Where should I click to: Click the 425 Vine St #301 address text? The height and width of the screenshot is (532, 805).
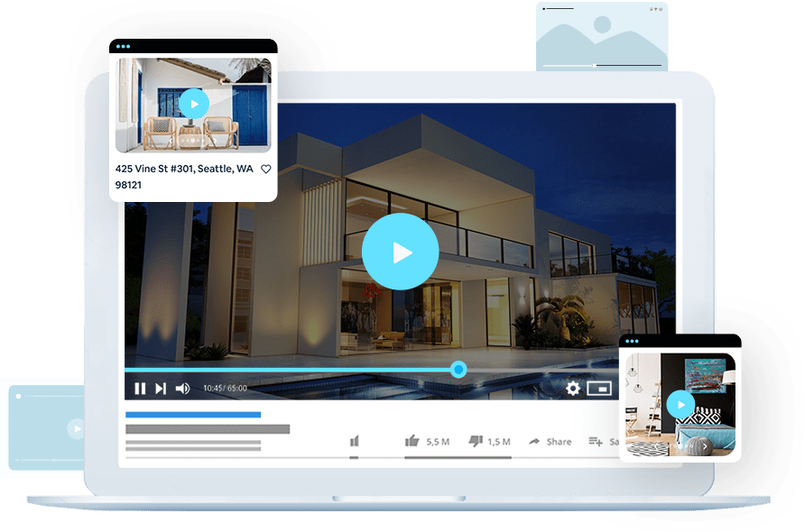(184, 177)
